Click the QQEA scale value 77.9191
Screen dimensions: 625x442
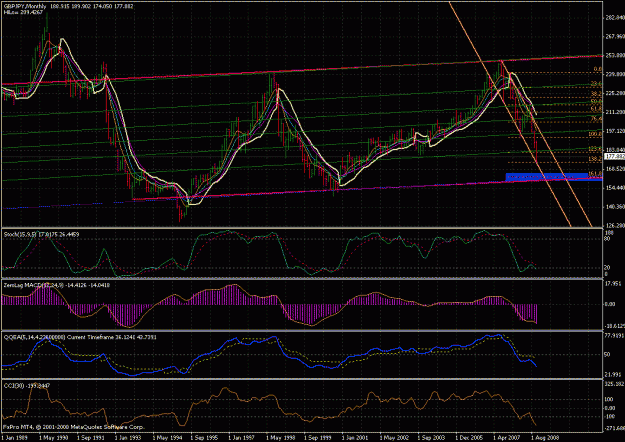pos(614,336)
